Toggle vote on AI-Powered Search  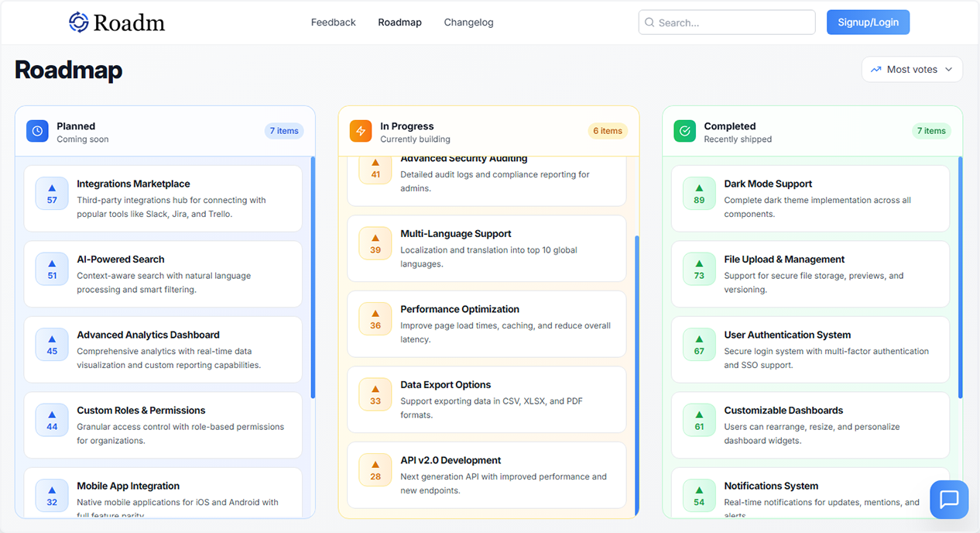(52, 269)
